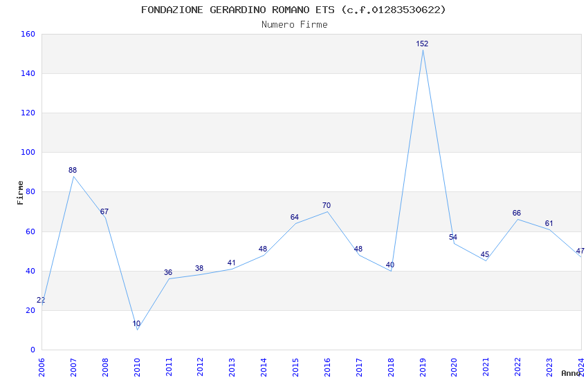The width and height of the screenshot is (588, 380).
Task: Select the 'Numero Firme' subtitle
Action: (295, 25)
